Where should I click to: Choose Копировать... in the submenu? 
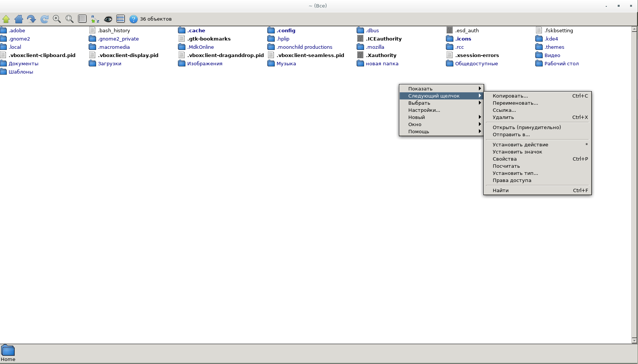(537, 96)
